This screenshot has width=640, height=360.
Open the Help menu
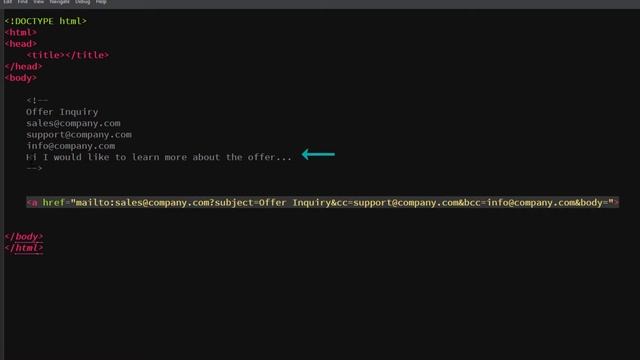[x=101, y=2]
